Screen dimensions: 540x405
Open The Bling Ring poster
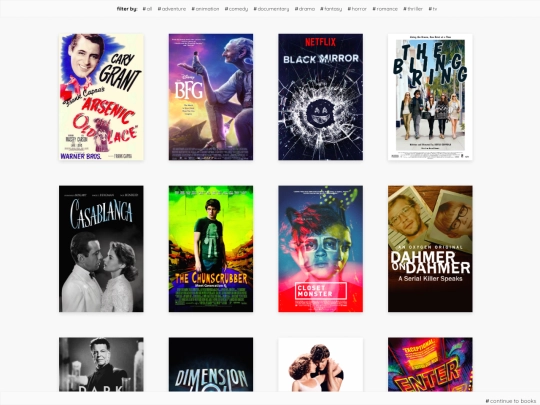(430, 97)
